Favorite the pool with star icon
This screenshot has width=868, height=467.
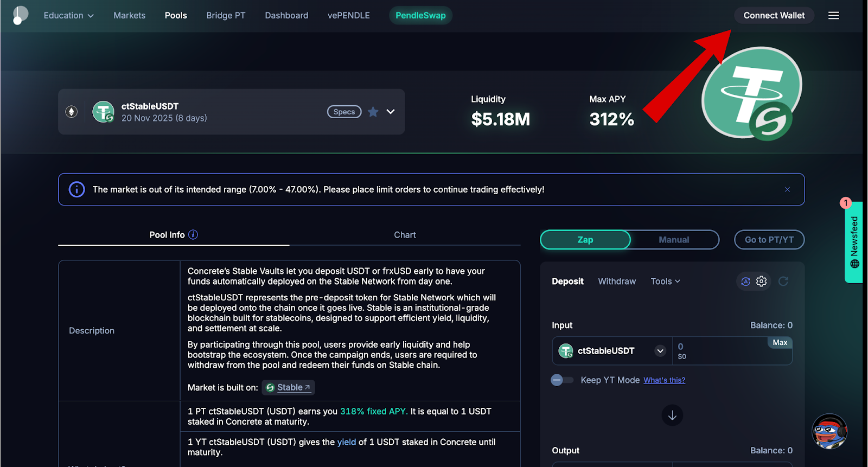click(373, 112)
